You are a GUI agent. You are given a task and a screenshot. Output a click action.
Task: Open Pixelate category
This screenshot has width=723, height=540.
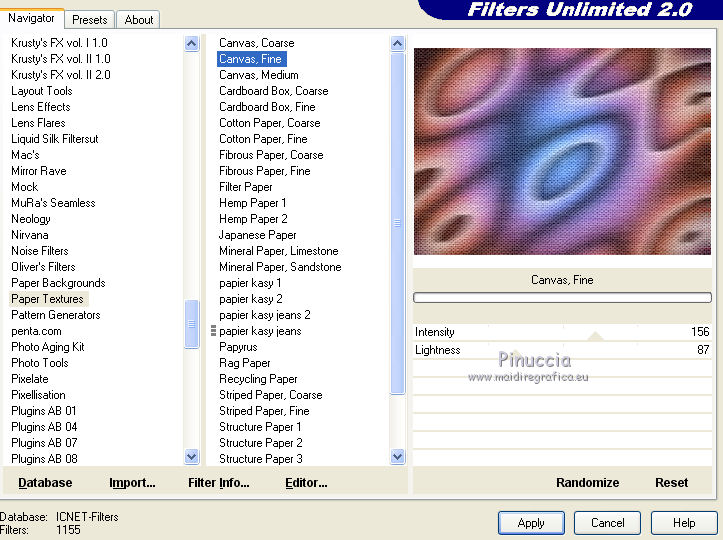[x=30, y=379]
